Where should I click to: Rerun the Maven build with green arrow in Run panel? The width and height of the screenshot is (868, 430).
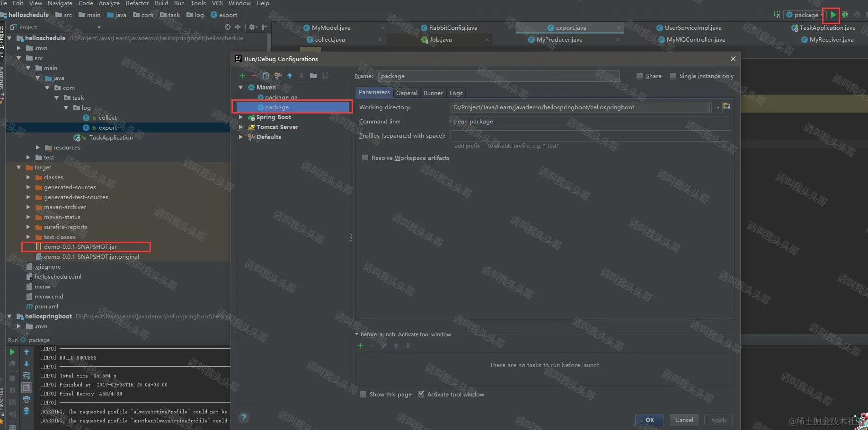[x=12, y=352]
